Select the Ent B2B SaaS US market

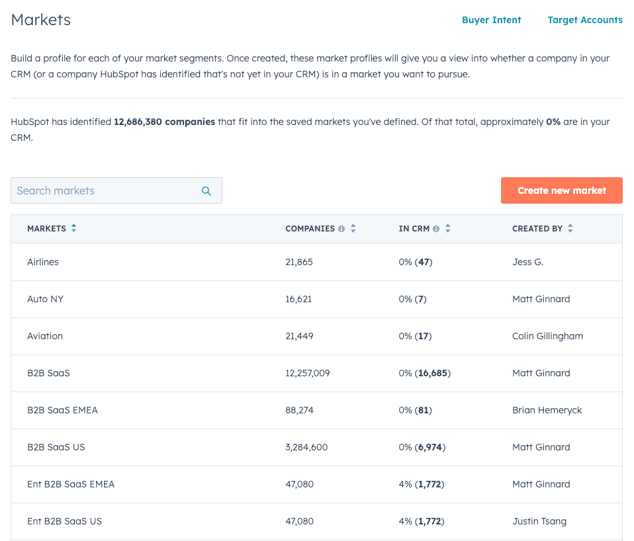[64, 521]
